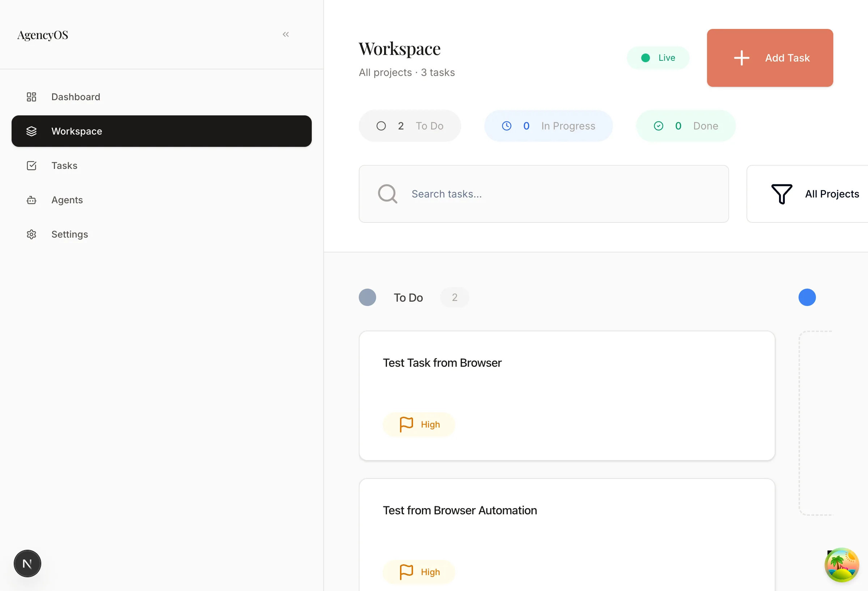This screenshot has height=591, width=868.
Task: Toggle the In Progress status filter
Action: click(x=548, y=126)
